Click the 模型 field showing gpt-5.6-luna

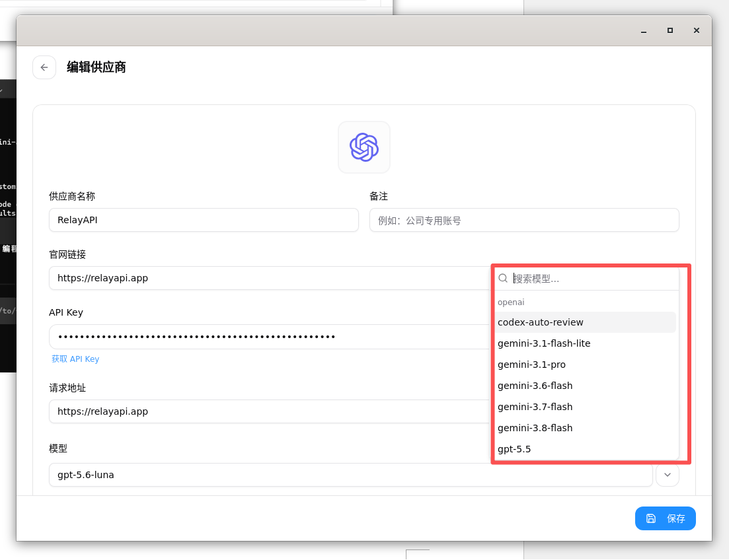(350, 475)
